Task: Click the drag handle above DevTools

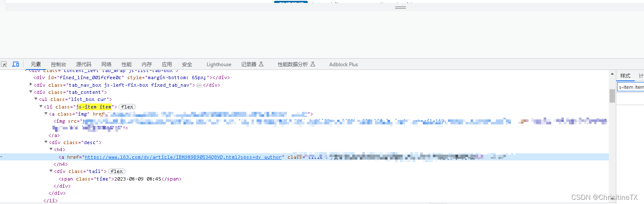Action: point(401,8)
